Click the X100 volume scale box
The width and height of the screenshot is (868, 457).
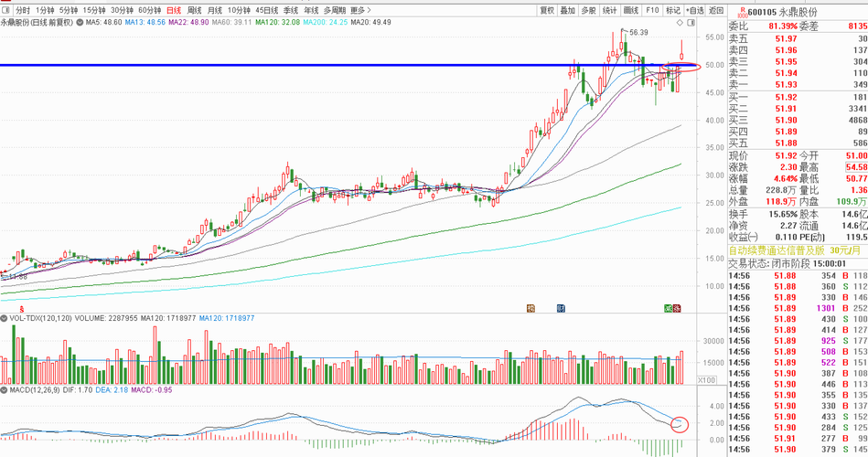coord(706,380)
